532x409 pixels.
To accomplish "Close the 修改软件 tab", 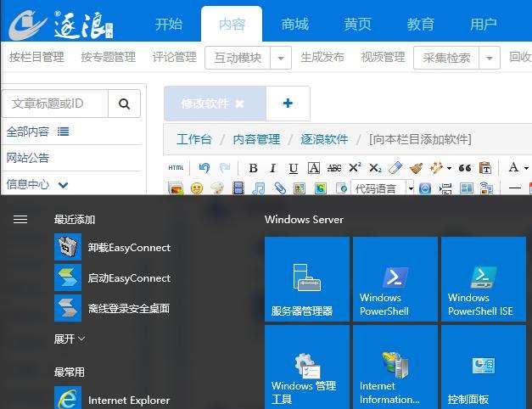I will (x=239, y=104).
